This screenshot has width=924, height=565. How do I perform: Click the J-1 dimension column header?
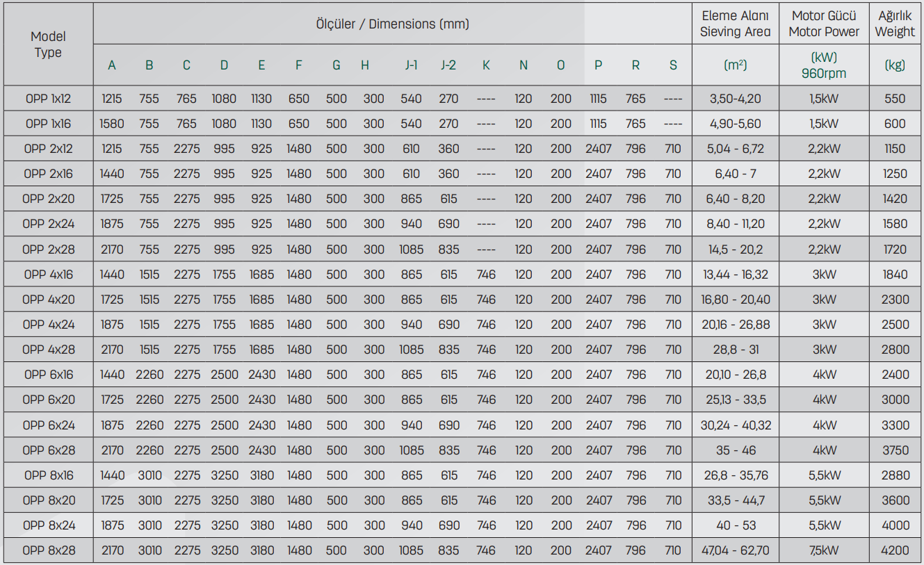(x=412, y=65)
